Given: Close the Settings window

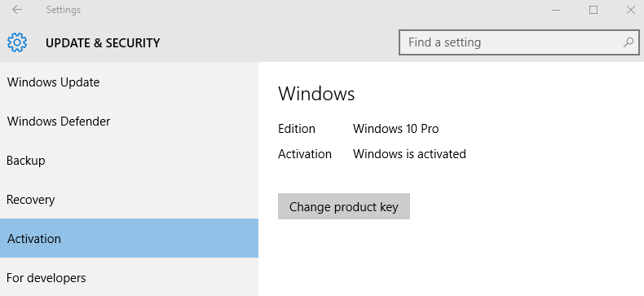Looking at the screenshot, I should (x=631, y=10).
